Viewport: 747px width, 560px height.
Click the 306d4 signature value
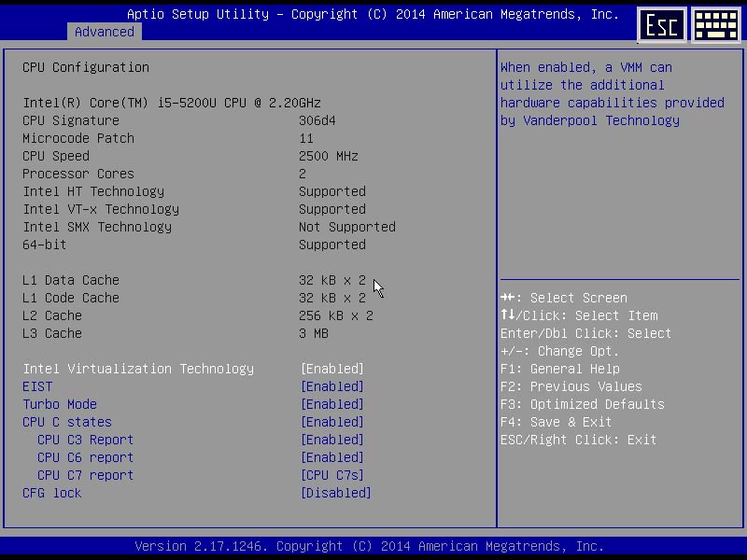point(317,120)
